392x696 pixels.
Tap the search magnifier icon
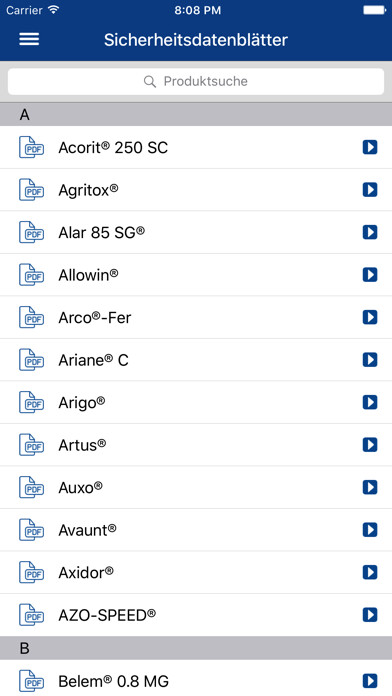pos(150,81)
